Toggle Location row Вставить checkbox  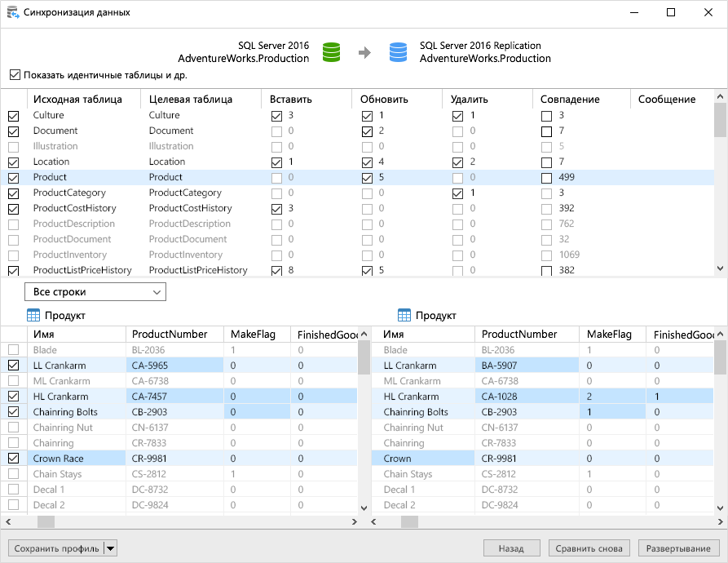tap(276, 162)
